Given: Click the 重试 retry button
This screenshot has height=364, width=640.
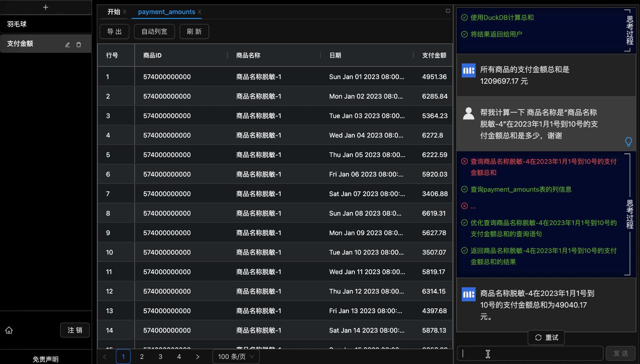Looking at the screenshot, I should click(546, 337).
